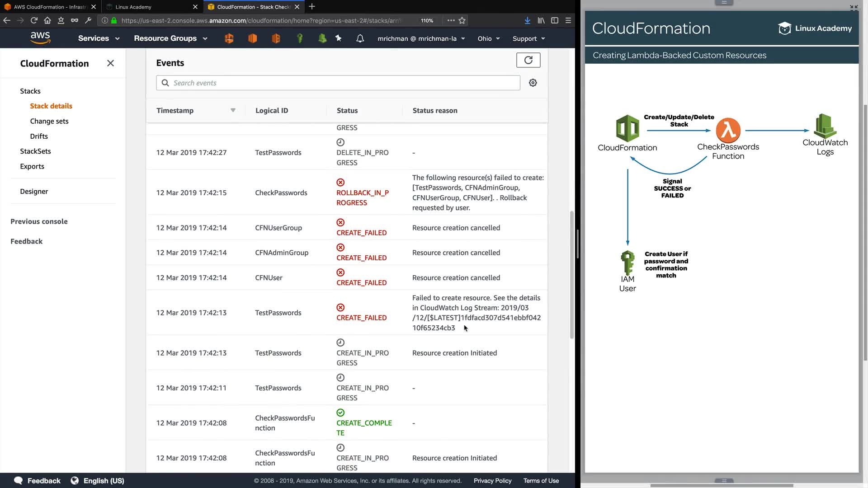Click the AWS logo home icon
This screenshot has height=488, width=868.
[x=40, y=38]
